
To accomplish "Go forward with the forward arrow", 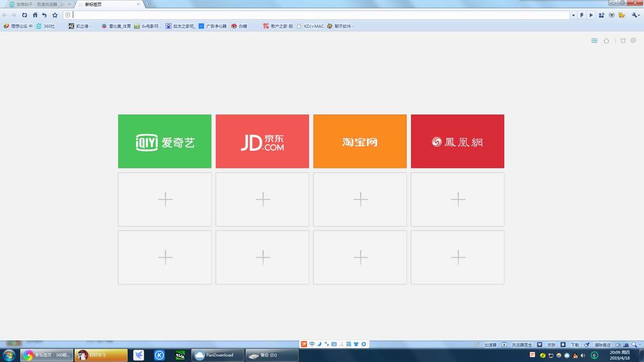I will tap(13, 15).
